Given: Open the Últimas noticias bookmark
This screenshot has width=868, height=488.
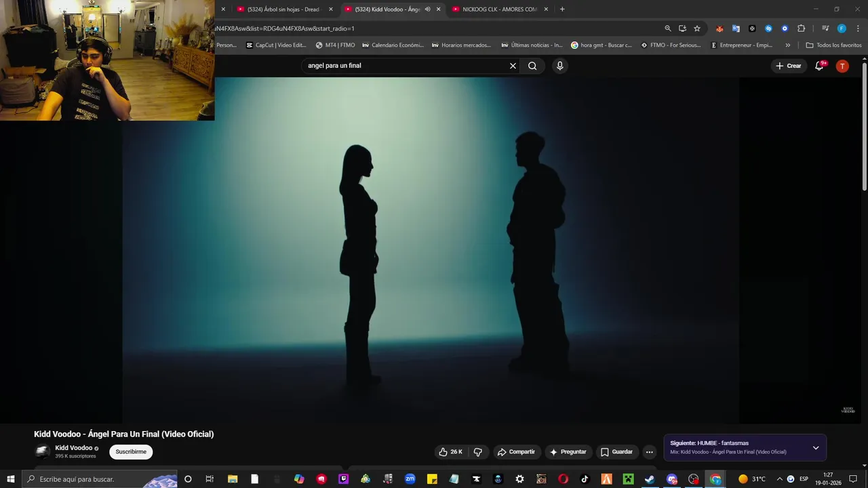Looking at the screenshot, I should tap(532, 45).
